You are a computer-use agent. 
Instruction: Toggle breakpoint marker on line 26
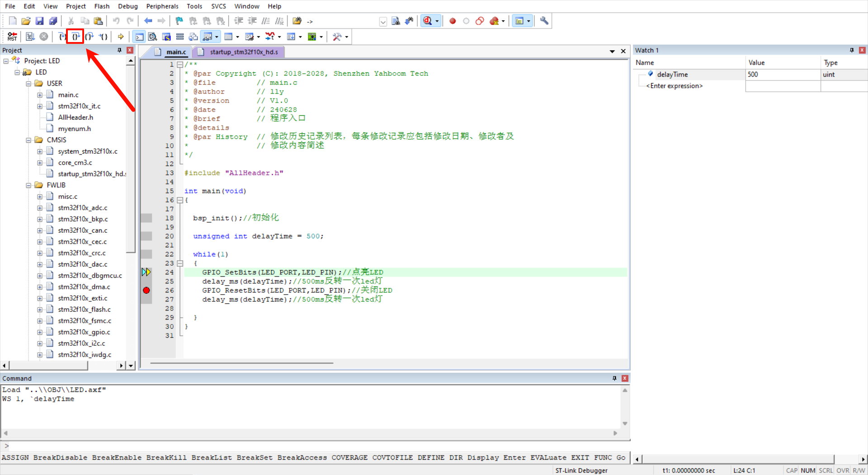(146, 290)
